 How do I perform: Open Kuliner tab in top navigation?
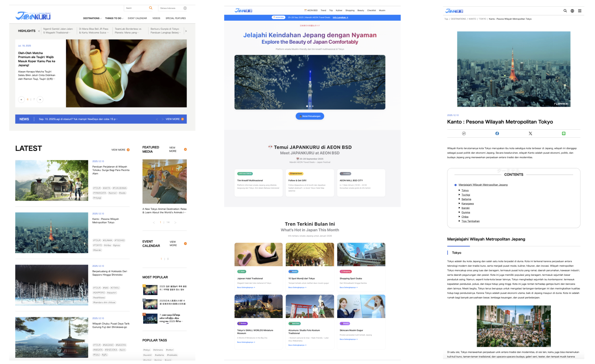point(339,10)
